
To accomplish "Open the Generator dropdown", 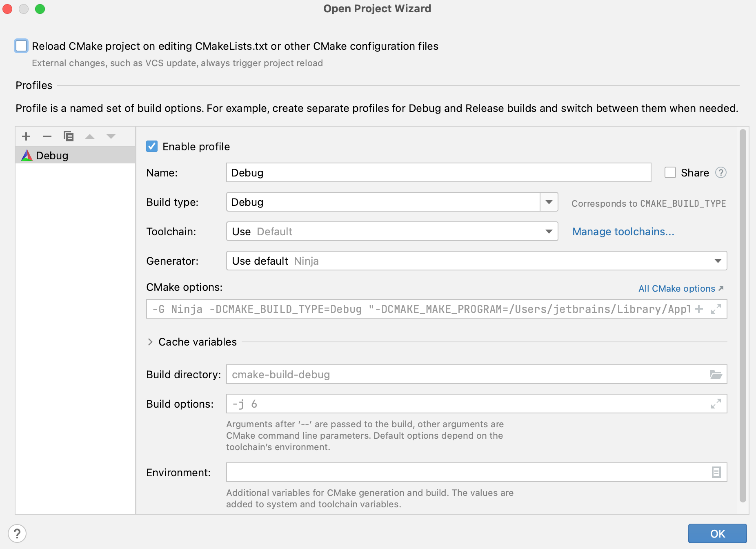I will 476,261.
